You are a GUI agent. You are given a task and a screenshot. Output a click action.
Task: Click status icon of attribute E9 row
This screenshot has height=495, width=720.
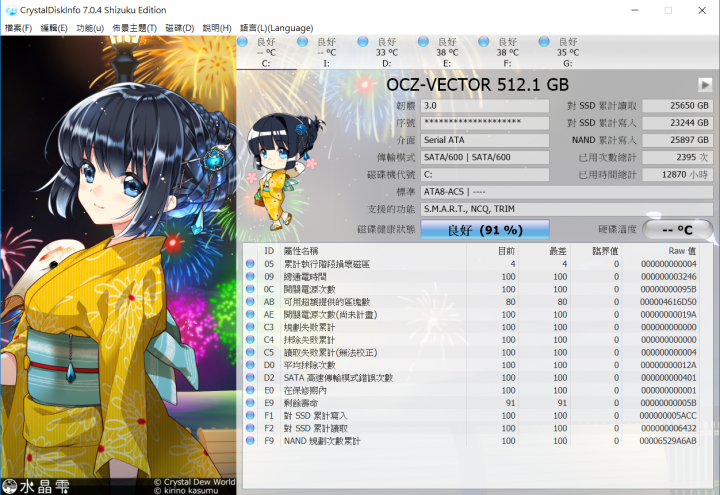(250, 403)
